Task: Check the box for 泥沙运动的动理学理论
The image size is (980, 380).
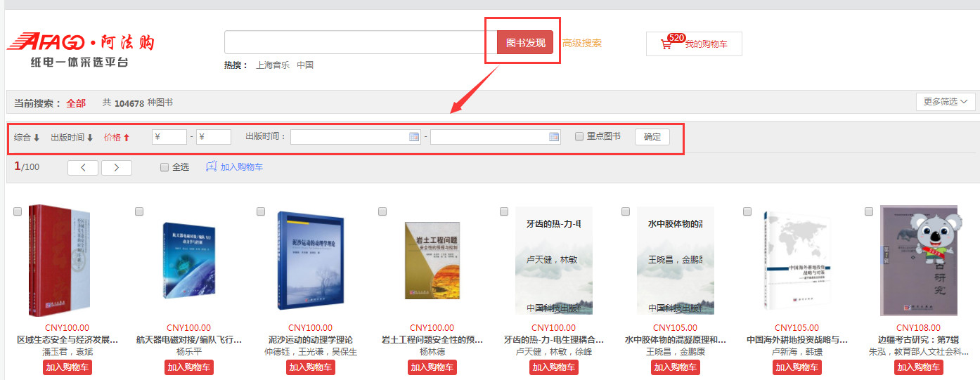Action: pyautogui.click(x=261, y=211)
